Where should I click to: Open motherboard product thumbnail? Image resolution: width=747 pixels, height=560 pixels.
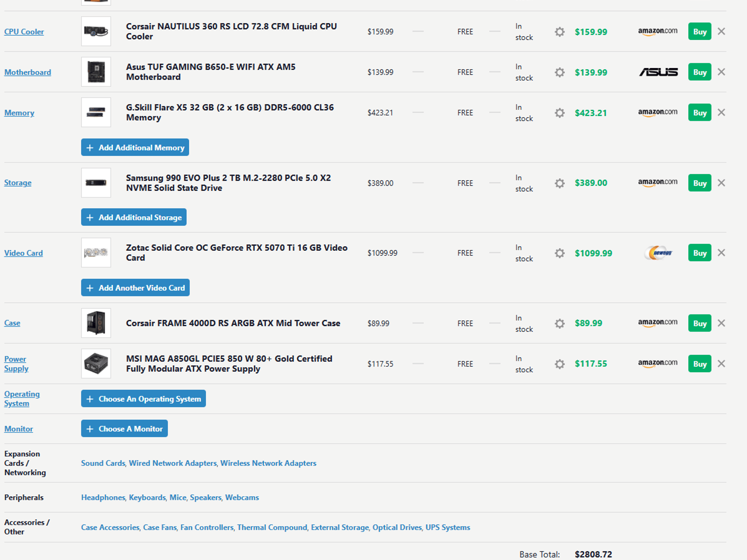pos(96,72)
